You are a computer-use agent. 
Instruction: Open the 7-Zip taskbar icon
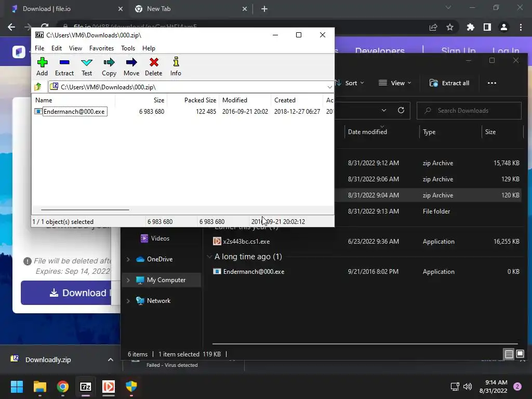pyautogui.click(x=86, y=387)
